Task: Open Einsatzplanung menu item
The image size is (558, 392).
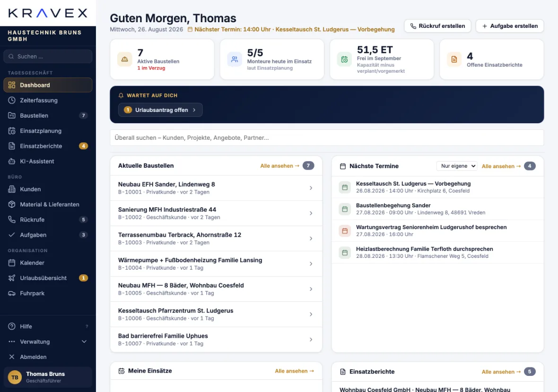Action: coord(48,131)
